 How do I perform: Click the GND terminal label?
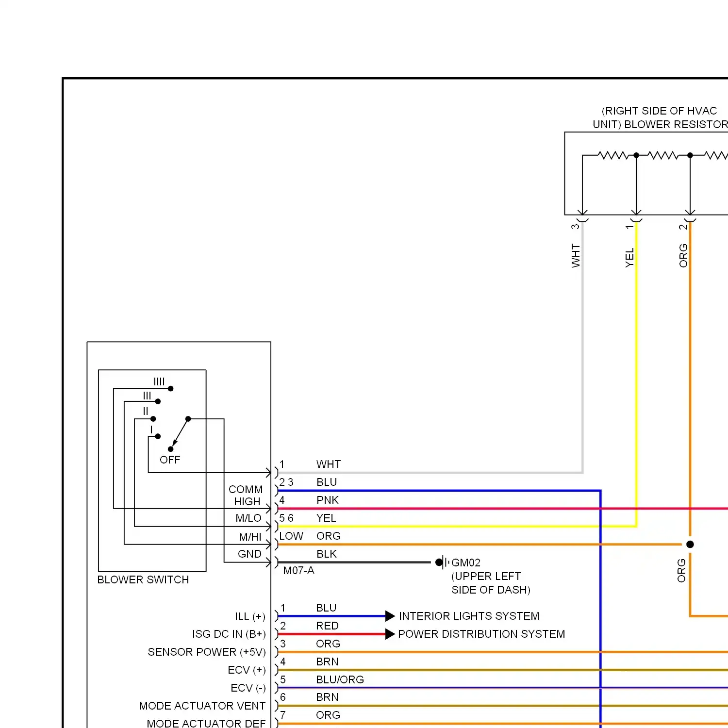[249, 554]
